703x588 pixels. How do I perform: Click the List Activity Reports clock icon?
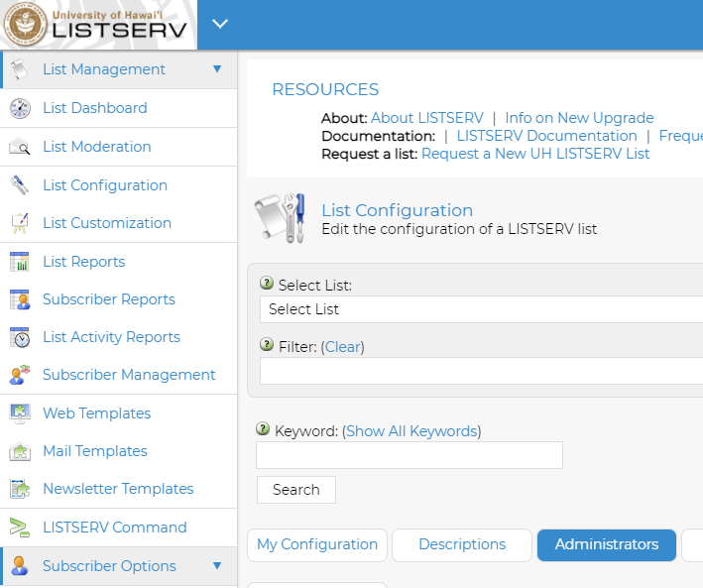(x=20, y=337)
